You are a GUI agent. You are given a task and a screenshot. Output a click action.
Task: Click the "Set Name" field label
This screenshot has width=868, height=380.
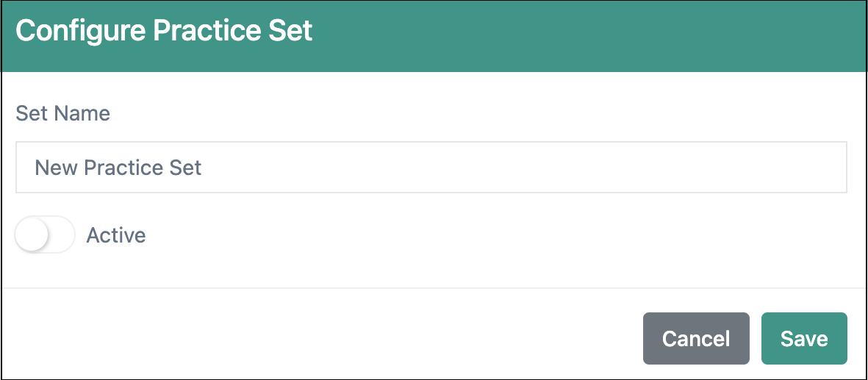click(62, 113)
